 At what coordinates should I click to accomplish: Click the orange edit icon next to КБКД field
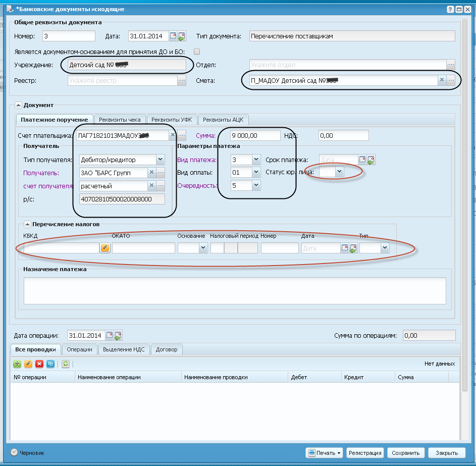(105, 248)
